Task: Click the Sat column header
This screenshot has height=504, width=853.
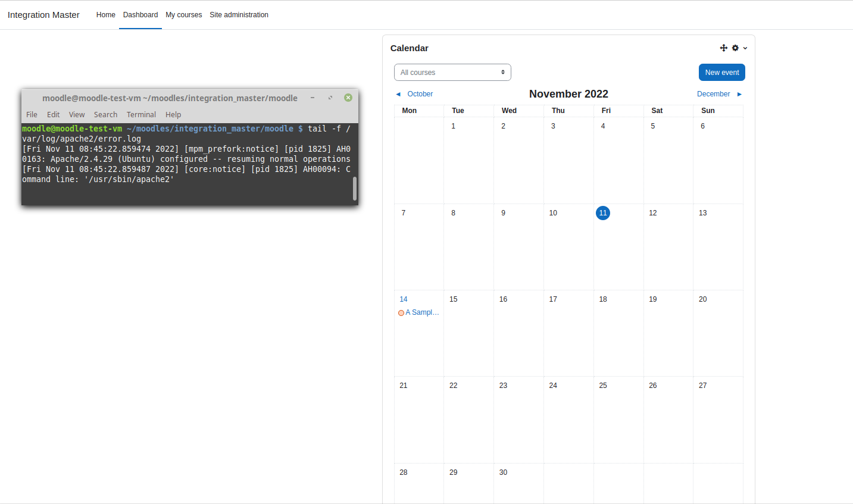Action: 657,111
